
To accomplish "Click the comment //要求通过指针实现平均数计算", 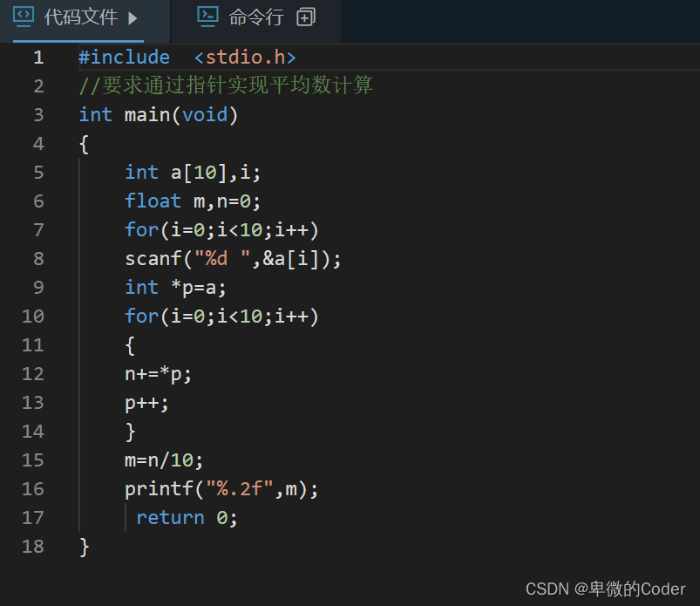I will pos(226,85).
